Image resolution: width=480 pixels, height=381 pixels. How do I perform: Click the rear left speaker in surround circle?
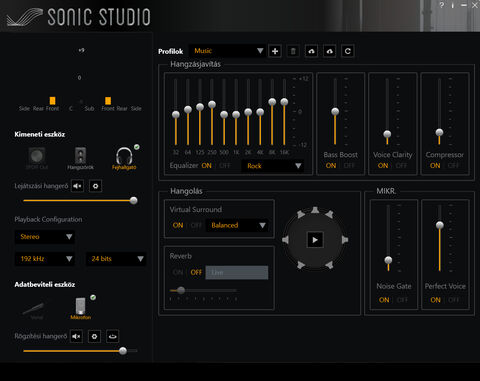click(301, 265)
